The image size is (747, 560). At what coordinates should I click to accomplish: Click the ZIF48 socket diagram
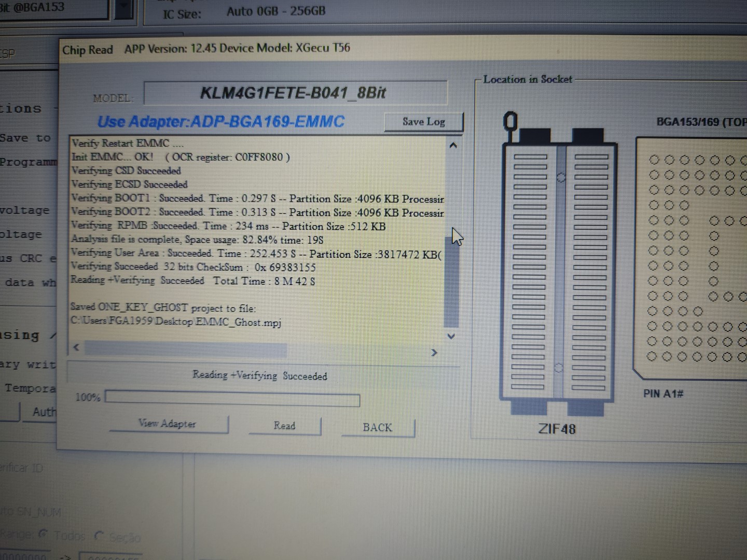click(558, 270)
